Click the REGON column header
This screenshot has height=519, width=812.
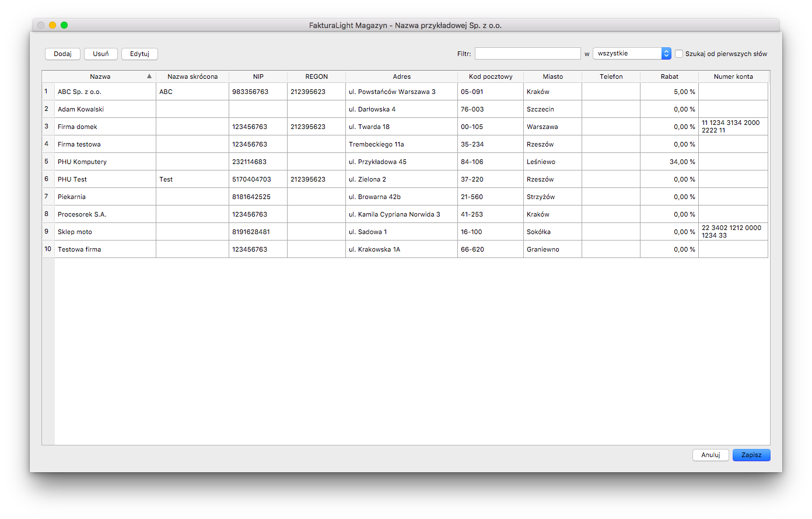[x=316, y=76]
